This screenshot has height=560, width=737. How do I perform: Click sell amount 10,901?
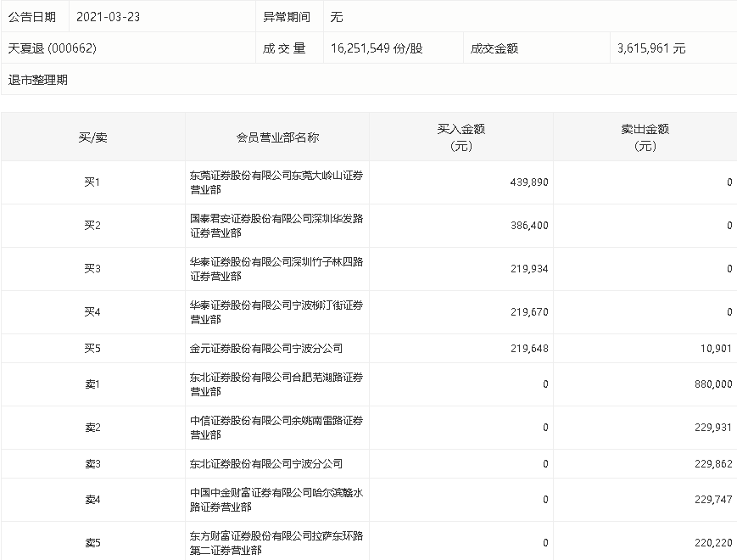[x=716, y=349]
